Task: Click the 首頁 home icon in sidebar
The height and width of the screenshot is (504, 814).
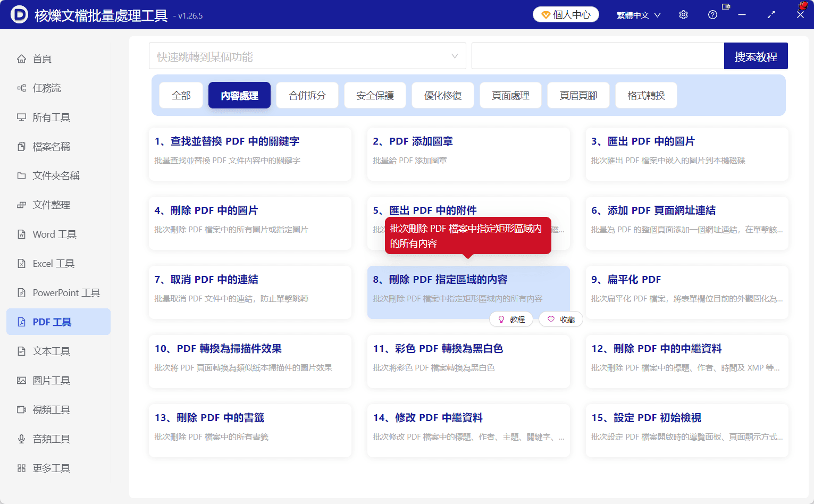Action: 21,58
